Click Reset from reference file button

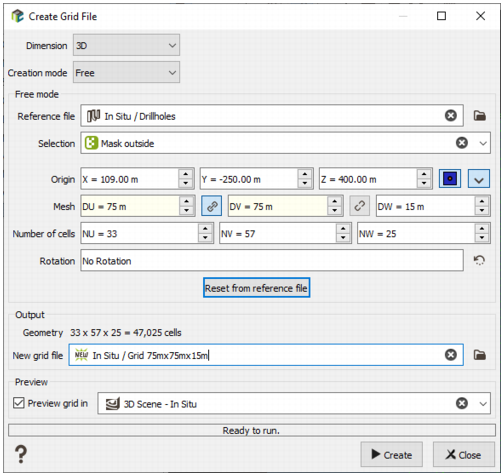[256, 288]
